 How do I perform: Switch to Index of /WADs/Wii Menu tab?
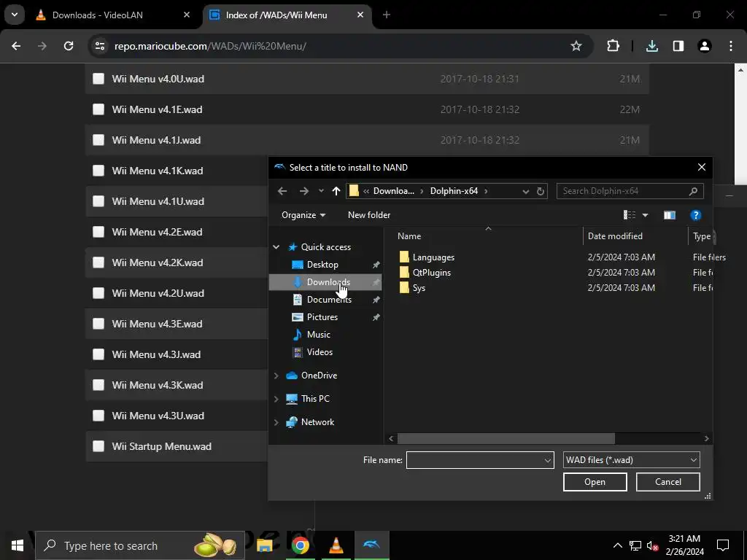pos(287,15)
